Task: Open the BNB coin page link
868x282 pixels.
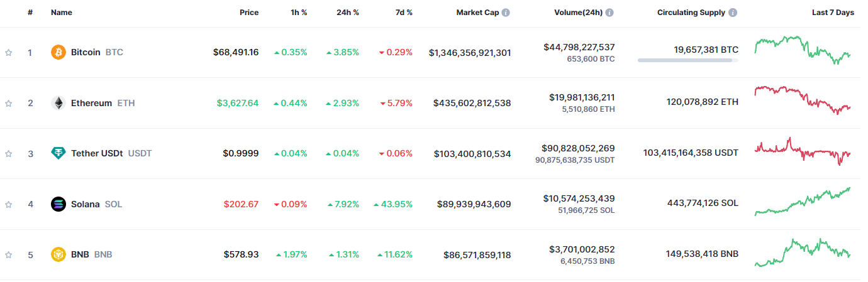Action: coord(80,254)
